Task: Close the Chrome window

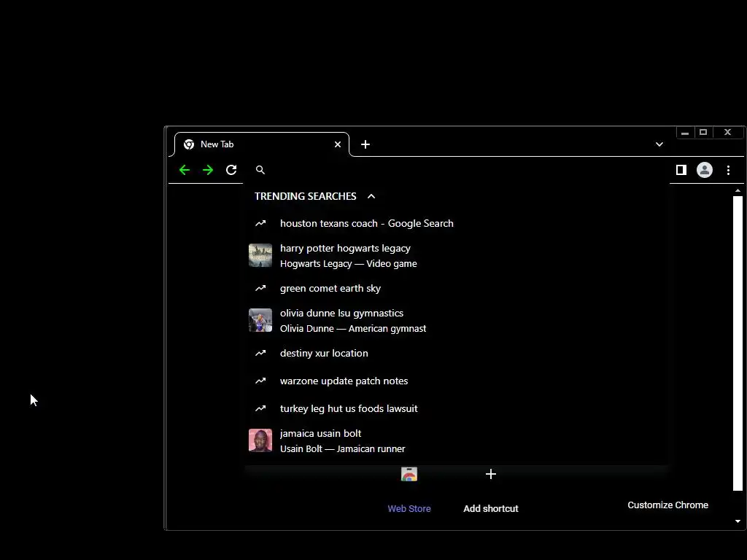Action: click(727, 133)
